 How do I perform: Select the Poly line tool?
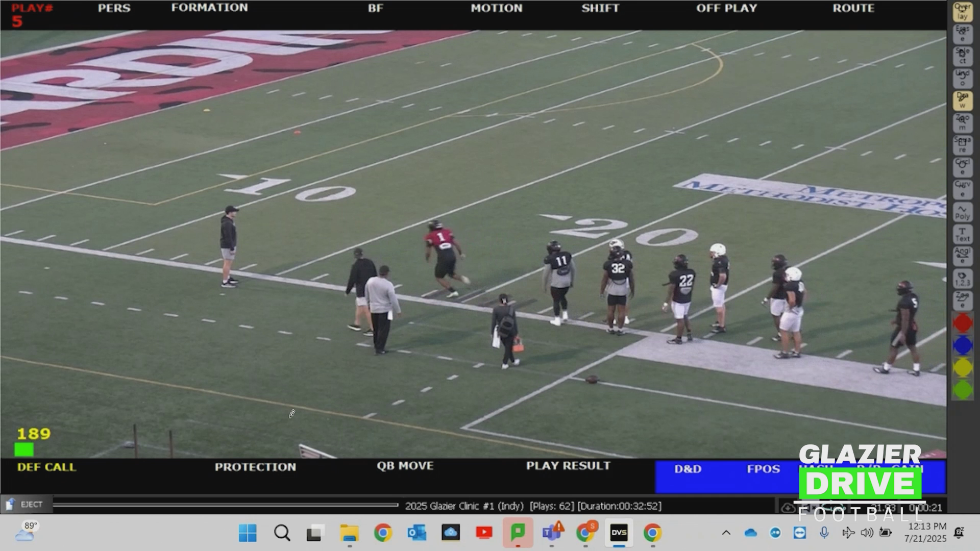pos(962,212)
